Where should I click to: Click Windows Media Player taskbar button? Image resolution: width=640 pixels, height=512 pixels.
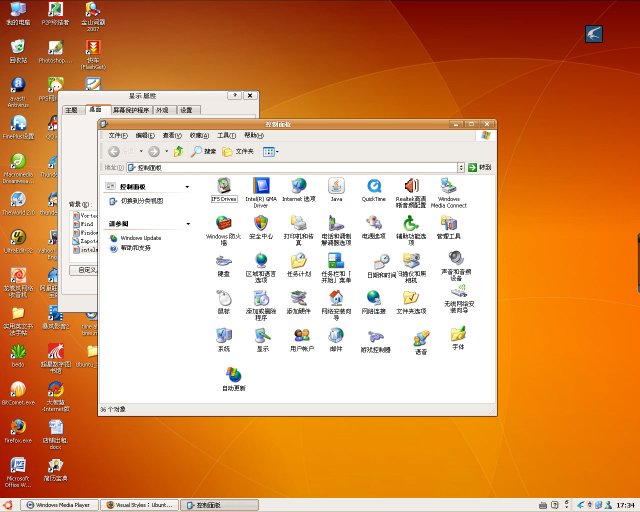click(x=61, y=505)
